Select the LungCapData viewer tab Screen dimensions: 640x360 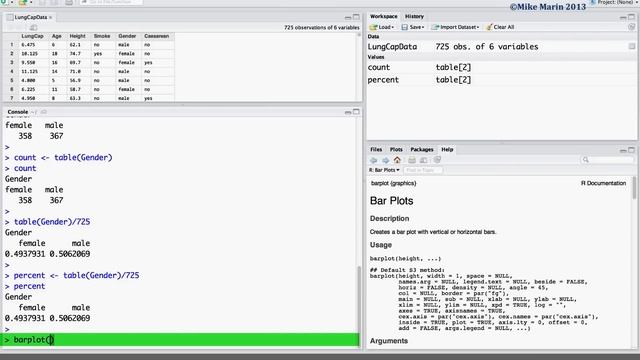coord(30,17)
